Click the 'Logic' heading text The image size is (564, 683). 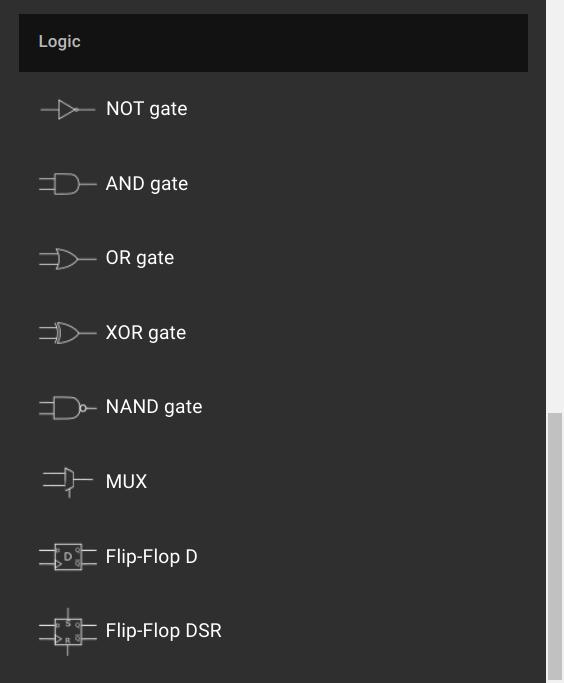pyautogui.click(x=59, y=42)
